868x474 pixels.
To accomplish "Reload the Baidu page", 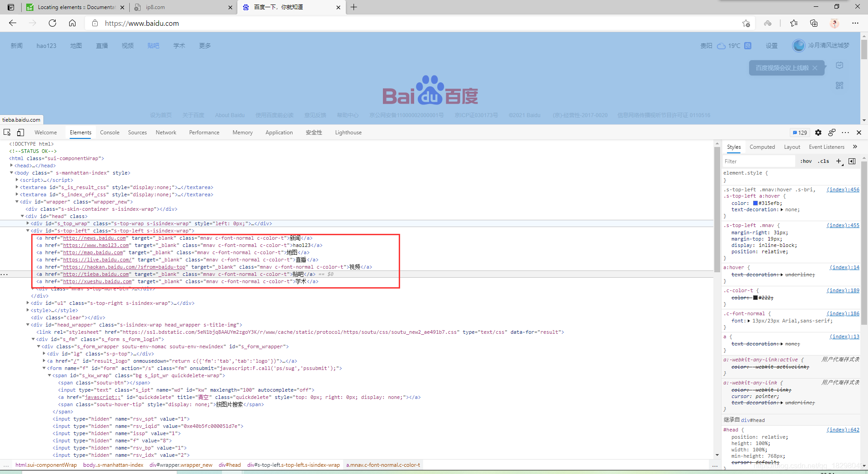I will 52,23.
